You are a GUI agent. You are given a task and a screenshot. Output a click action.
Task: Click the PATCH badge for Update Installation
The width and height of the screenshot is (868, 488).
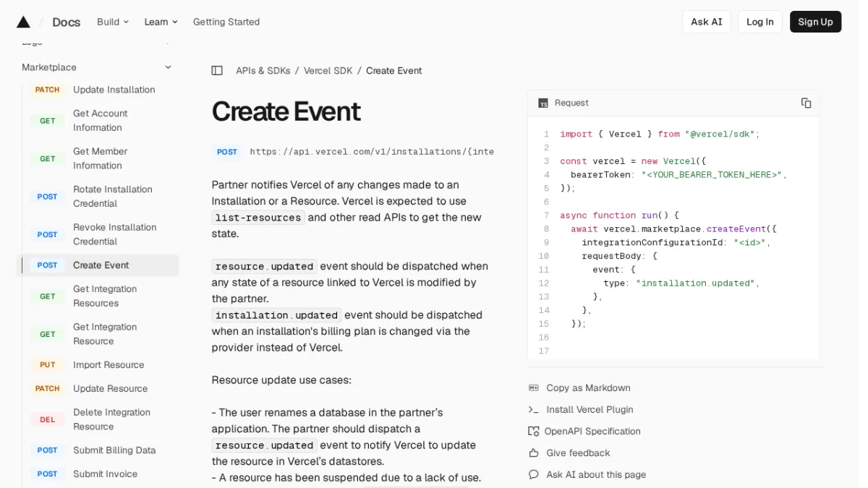tap(48, 90)
